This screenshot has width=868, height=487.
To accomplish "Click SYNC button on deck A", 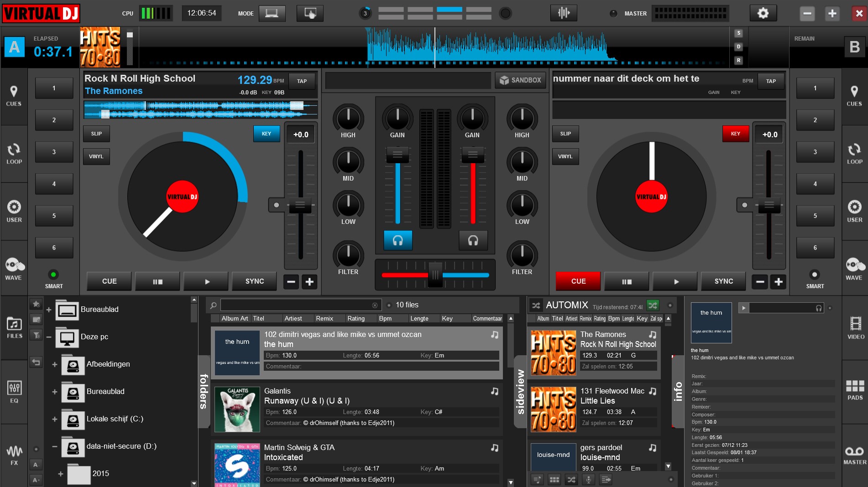I will pyautogui.click(x=255, y=281).
